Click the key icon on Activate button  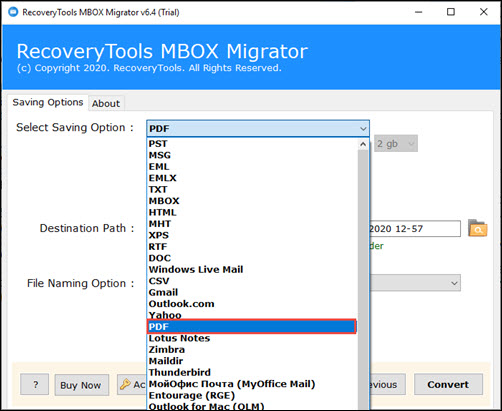(x=125, y=384)
